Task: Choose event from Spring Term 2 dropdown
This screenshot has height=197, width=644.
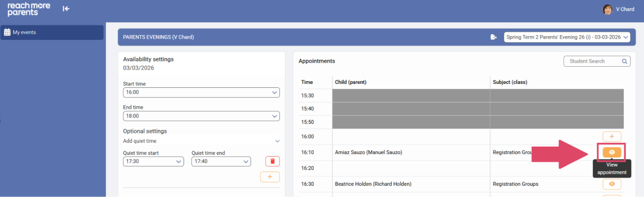Action: [x=567, y=37]
